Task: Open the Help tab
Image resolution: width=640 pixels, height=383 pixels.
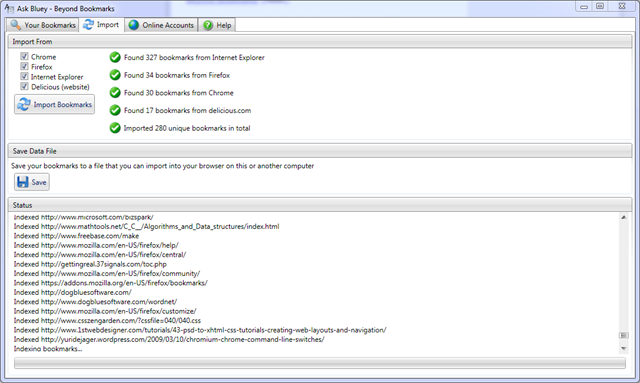Action: coord(217,25)
